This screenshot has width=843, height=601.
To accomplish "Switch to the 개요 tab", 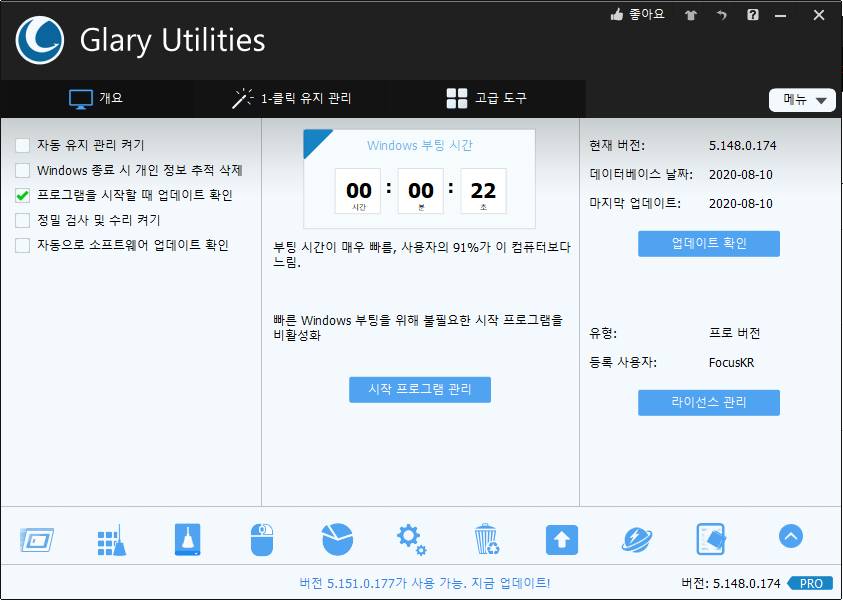I will pyautogui.click(x=97, y=99).
